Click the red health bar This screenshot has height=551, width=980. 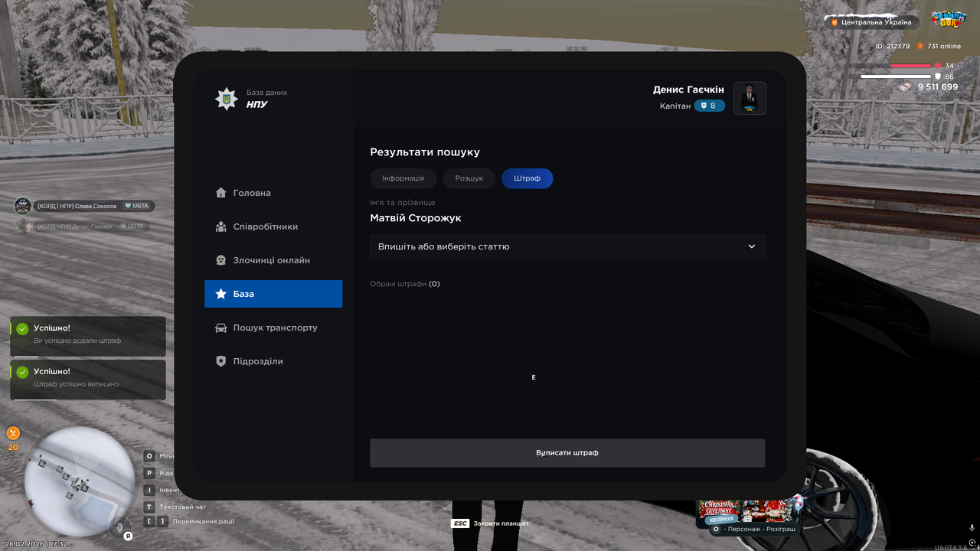911,66
